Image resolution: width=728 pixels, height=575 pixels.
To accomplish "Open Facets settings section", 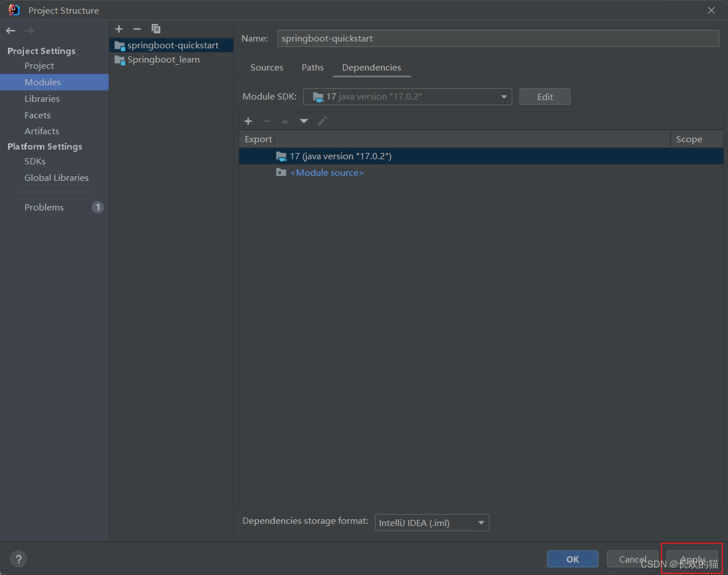I will [38, 115].
